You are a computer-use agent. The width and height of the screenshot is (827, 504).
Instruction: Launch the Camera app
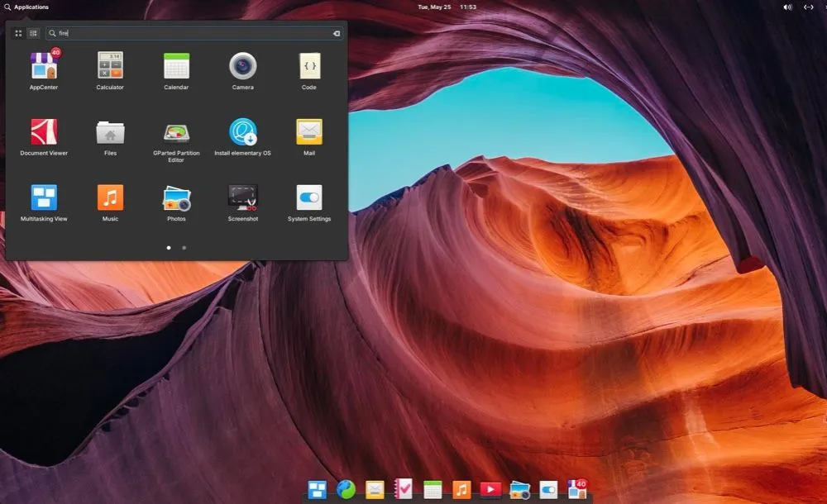[x=242, y=69]
